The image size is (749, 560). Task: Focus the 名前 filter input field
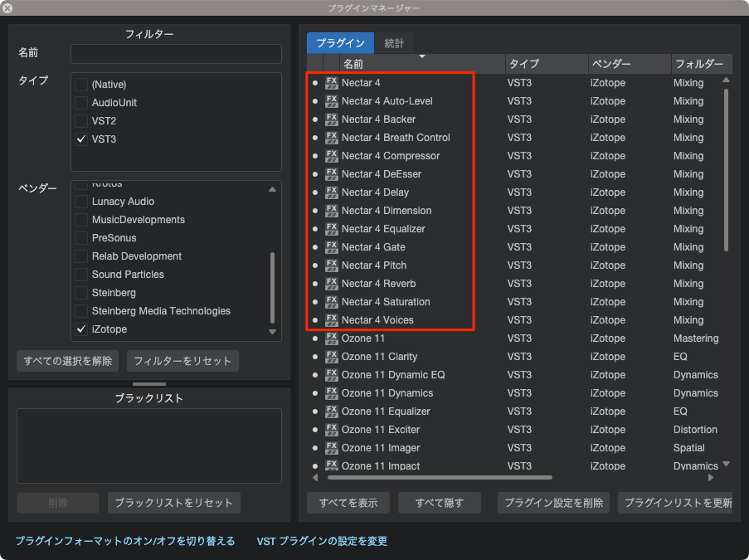click(x=177, y=54)
